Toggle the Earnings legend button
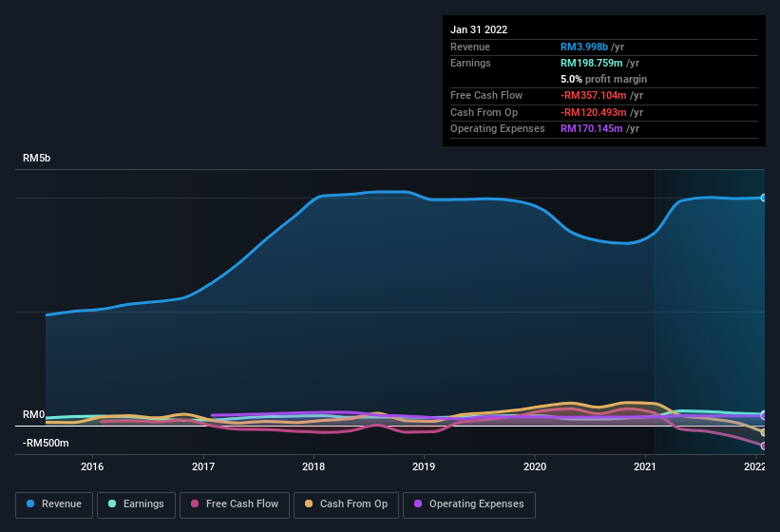Image resolution: width=780 pixels, height=532 pixels. point(136,504)
